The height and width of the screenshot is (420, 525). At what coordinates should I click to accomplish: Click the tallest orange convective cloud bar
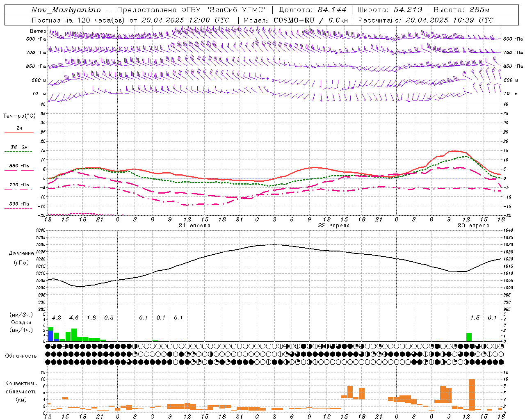[x=472, y=395]
